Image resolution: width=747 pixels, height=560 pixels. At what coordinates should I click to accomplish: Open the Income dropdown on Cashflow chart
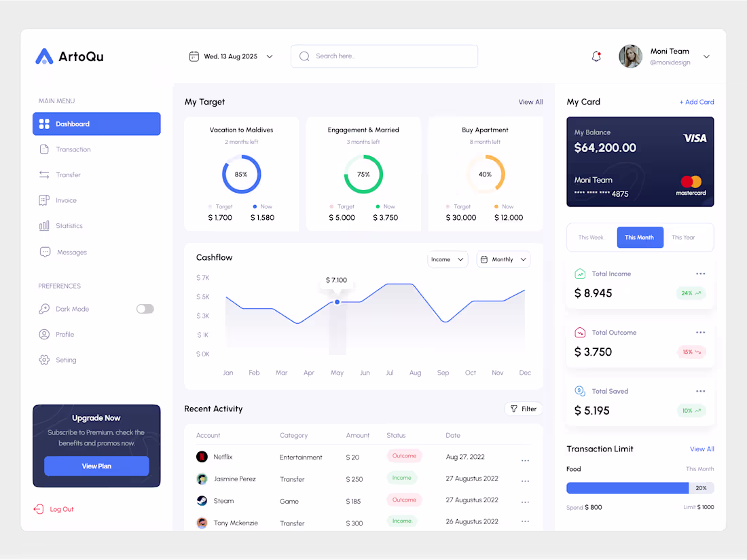pyautogui.click(x=448, y=259)
